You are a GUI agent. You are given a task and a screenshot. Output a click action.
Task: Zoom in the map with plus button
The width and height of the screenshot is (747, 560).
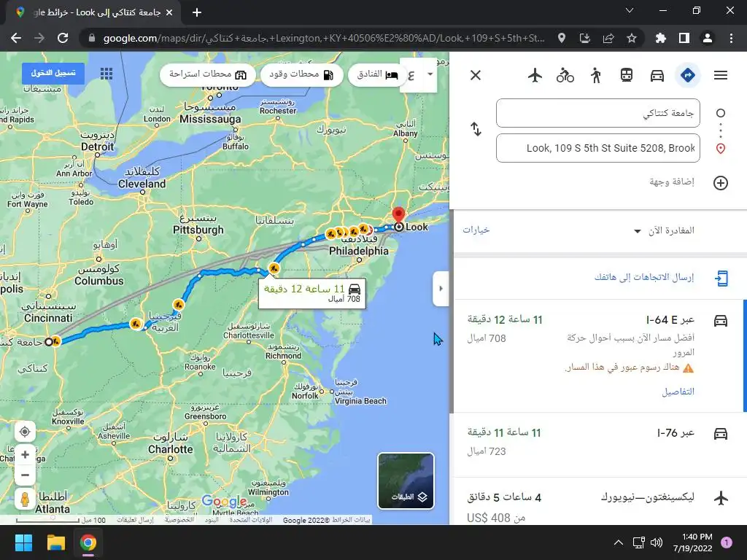coord(25,455)
